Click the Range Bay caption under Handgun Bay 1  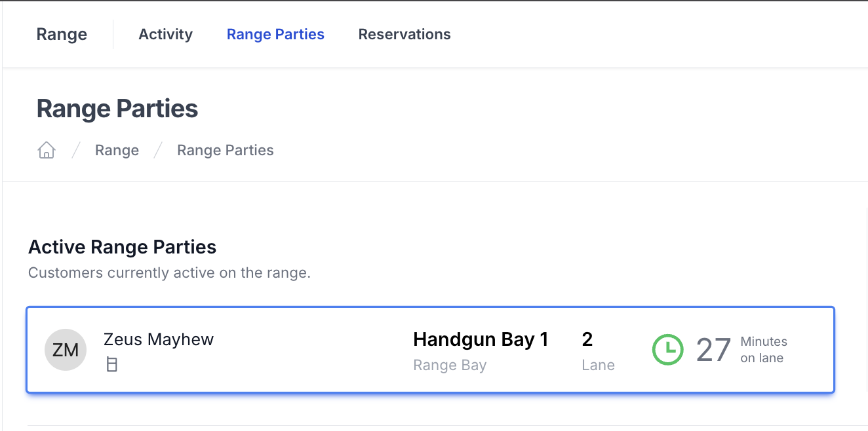[450, 365]
